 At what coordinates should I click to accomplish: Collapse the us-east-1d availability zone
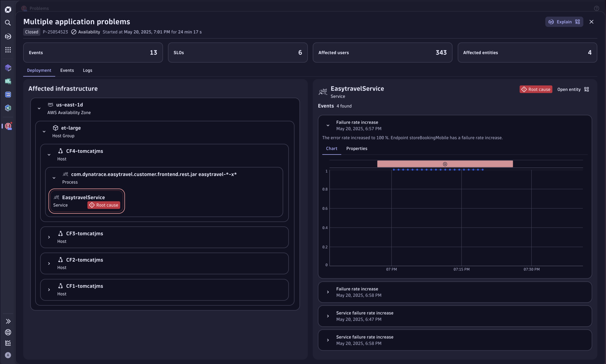tap(39, 108)
